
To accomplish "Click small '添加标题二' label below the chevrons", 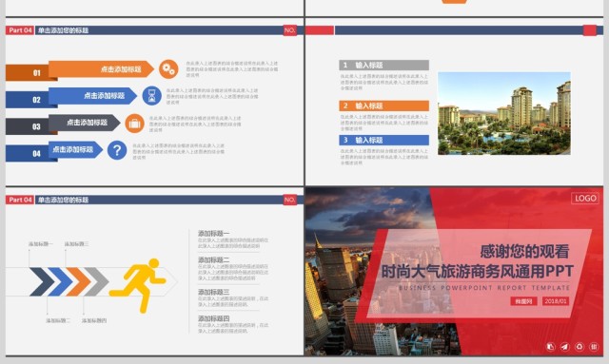I will (58, 321).
